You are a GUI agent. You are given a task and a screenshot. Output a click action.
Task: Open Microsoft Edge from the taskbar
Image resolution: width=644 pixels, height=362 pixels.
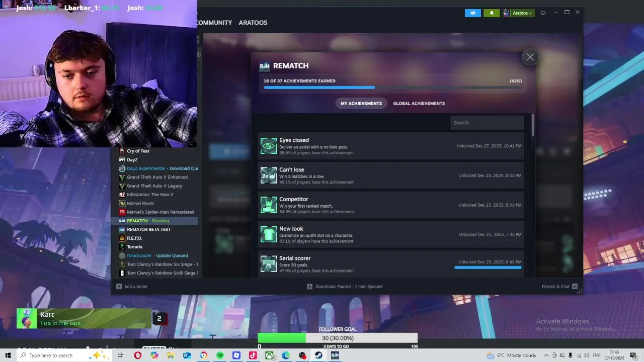286,355
